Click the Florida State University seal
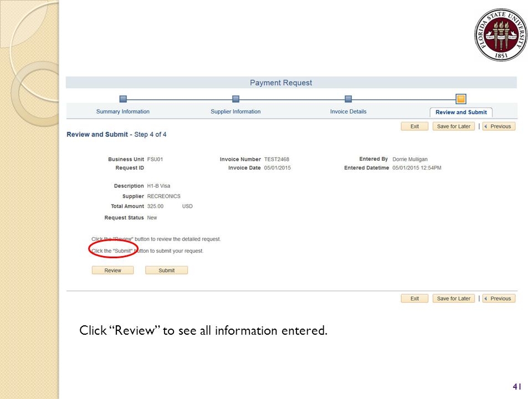This screenshot has height=399, width=532. click(501, 35)
